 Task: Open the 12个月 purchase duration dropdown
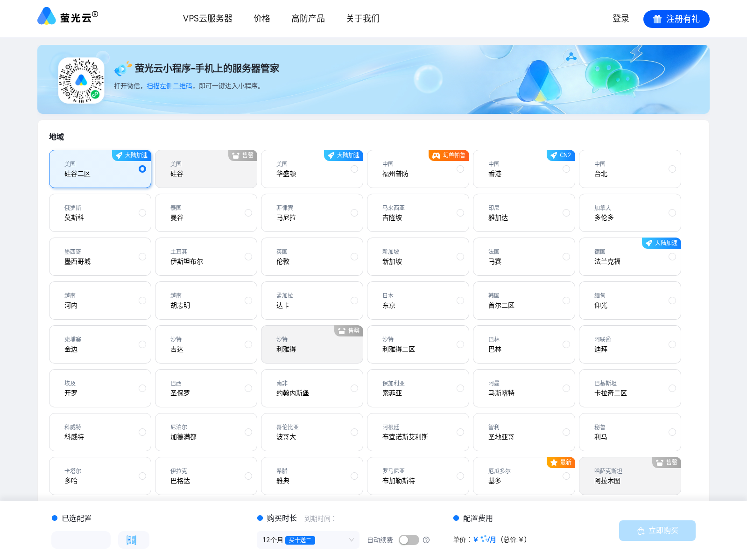point(307,540)
